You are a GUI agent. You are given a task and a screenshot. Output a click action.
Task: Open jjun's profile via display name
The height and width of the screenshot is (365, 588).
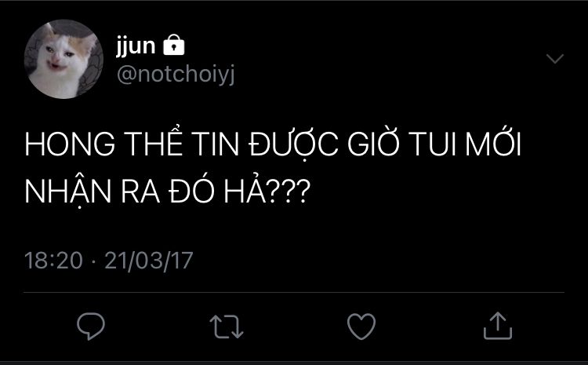pos(136,47)
